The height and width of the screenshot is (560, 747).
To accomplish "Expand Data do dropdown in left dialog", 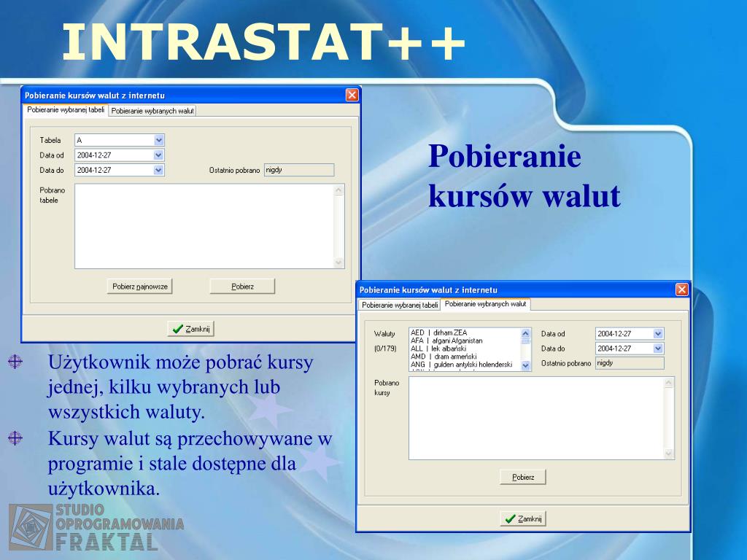I will (159, 170).
